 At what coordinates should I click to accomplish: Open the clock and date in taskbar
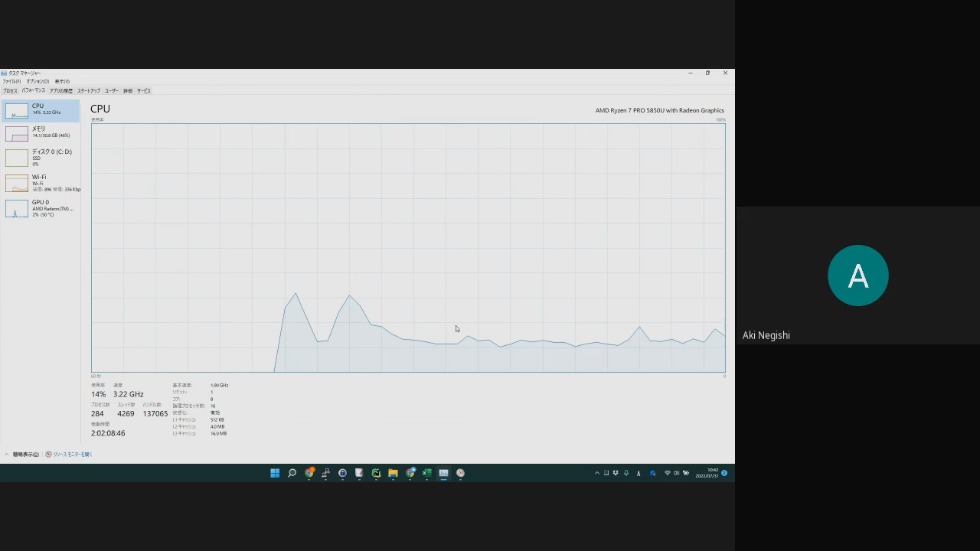point(707,473)
